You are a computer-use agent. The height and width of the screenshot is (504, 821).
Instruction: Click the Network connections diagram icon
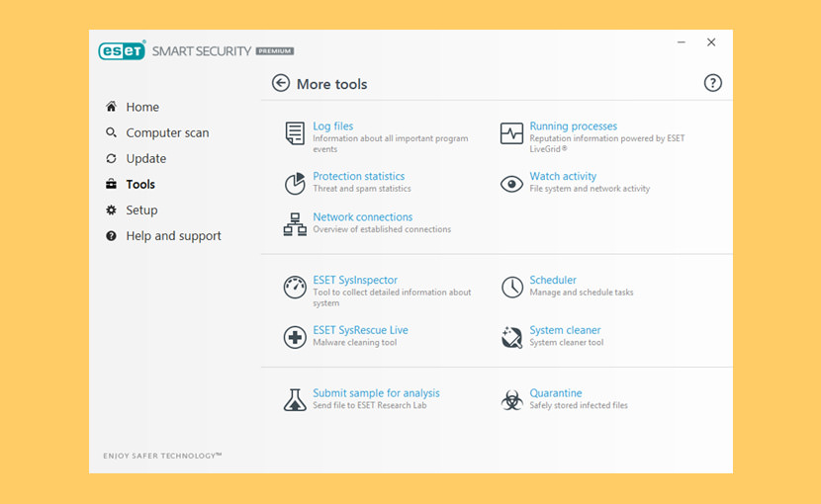[295, 224]
